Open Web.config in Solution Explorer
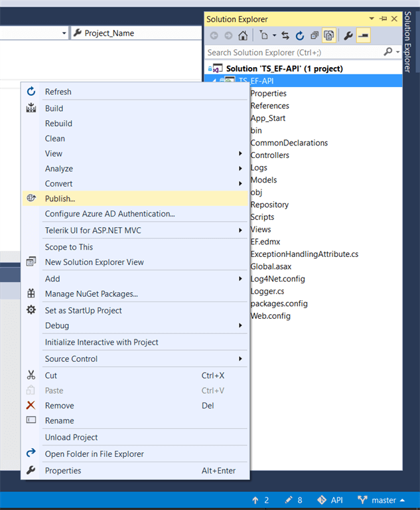Screen dimensions: 420x510 270,315
